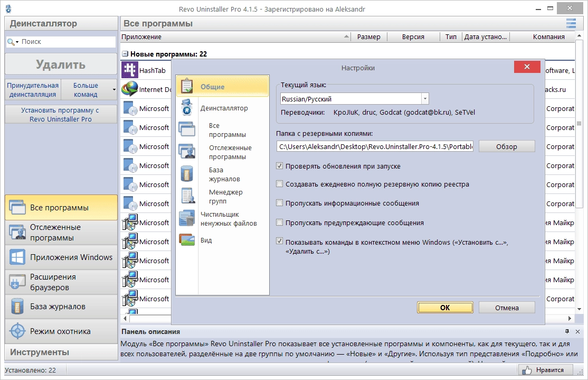588x380 pixels.
Task: Click Установить программу с Revo Uninstaller Pro
Action: coord(61,115)
